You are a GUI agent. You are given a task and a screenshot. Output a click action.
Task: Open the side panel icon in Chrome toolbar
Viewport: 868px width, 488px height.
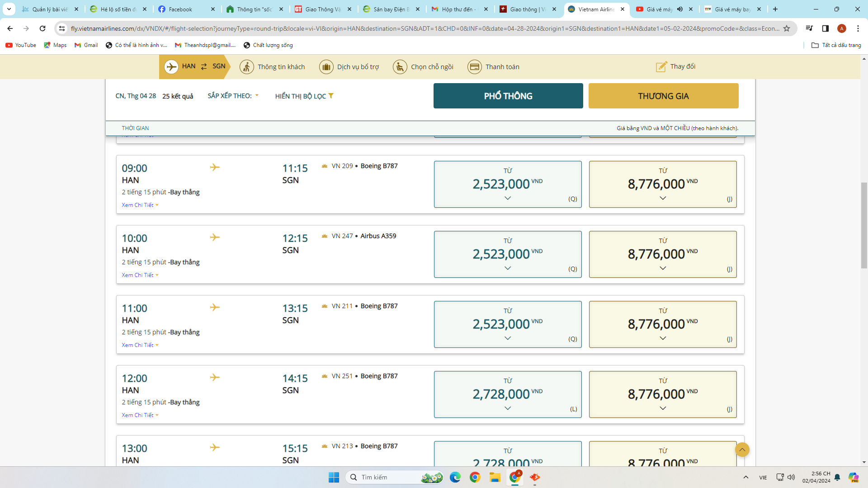[825, 28]
